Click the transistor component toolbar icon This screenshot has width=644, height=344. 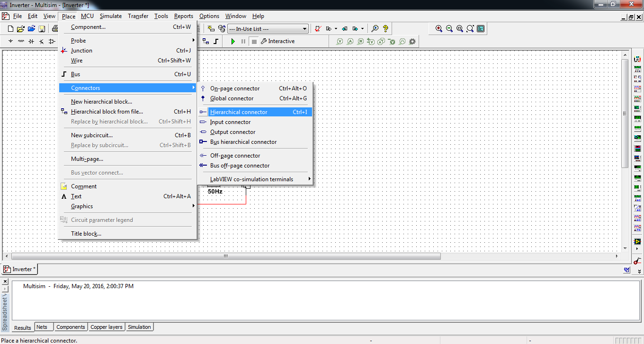pos(42,42)
